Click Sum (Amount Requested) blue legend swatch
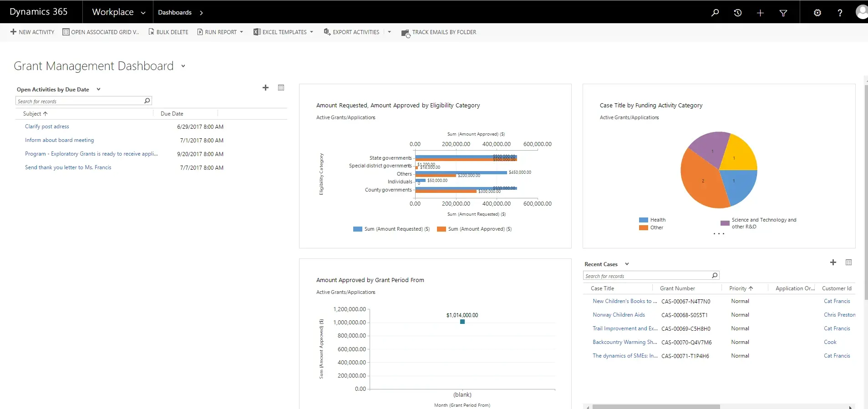 (358, 229)
